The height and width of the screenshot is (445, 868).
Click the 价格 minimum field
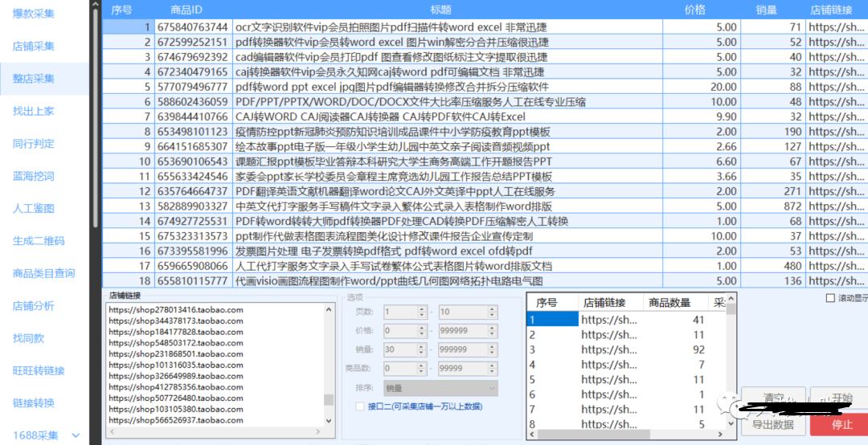point(399,331)
